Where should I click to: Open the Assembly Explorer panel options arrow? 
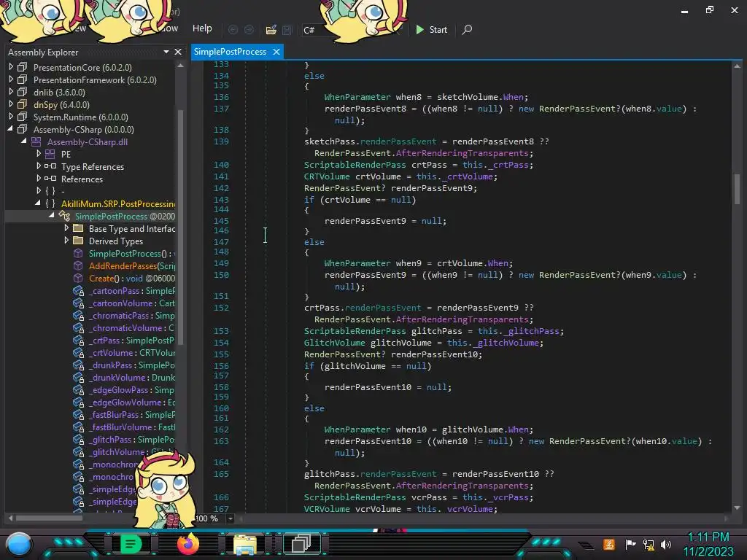click(166, 52)
